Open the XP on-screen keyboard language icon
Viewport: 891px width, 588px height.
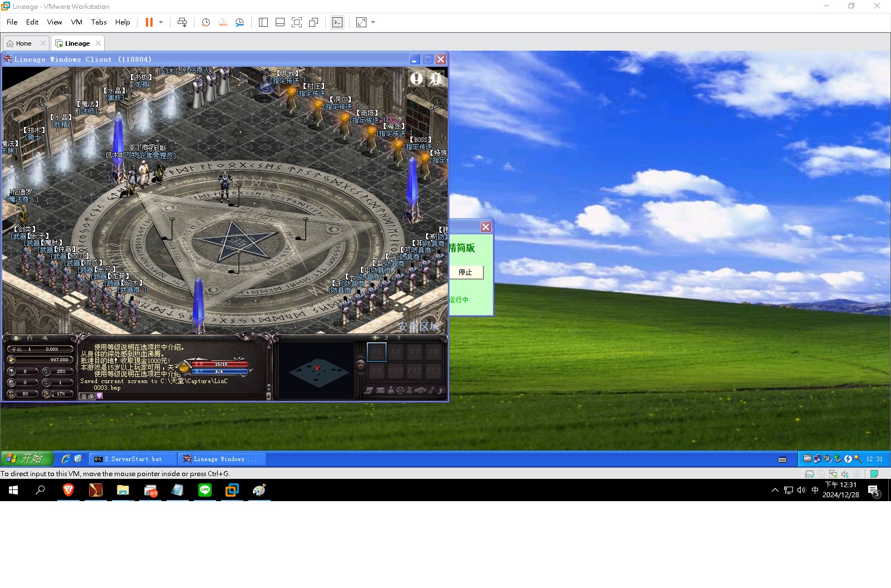point(782,459)
